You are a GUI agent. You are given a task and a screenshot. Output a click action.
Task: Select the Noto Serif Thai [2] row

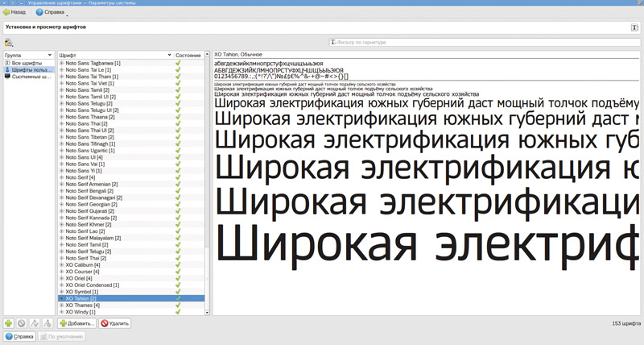point(131,258)
